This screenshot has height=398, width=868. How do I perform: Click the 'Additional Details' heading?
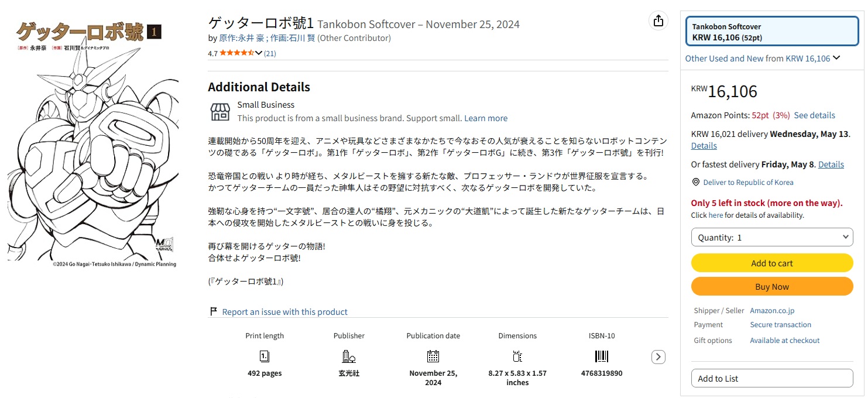point(259,87)
